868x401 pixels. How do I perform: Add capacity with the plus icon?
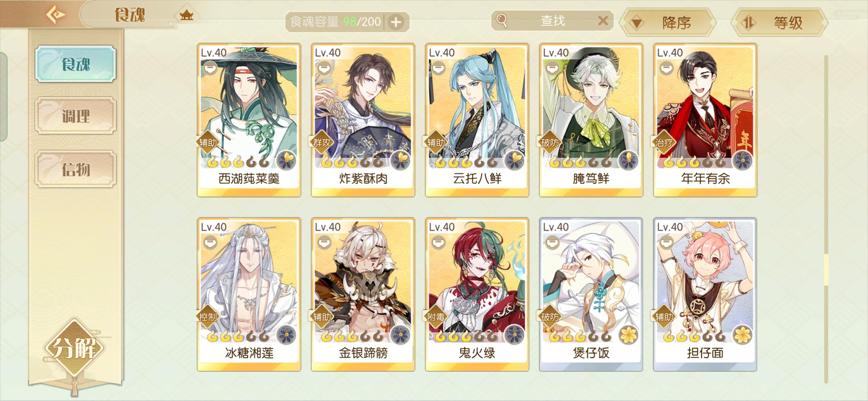396,22
